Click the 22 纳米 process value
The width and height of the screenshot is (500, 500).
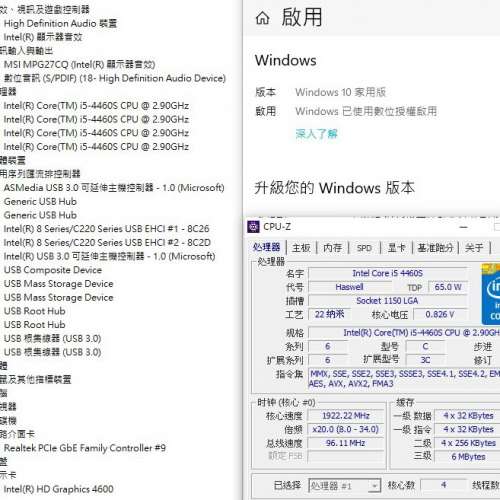point(329,314)
